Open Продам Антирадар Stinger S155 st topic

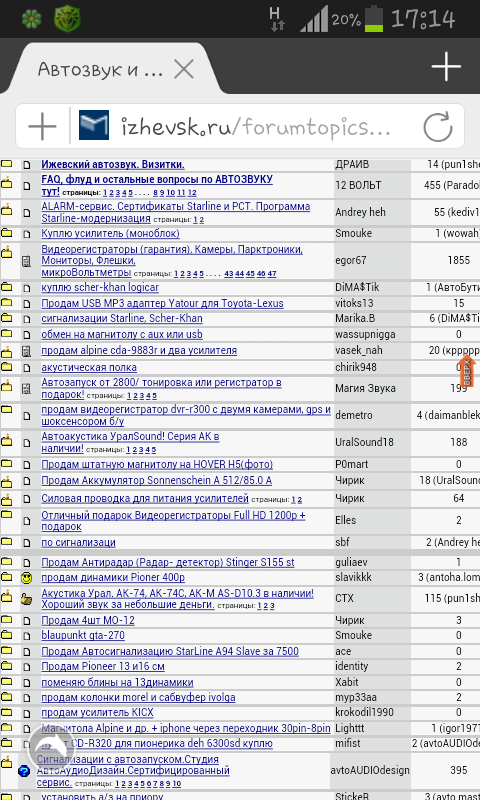click(168, 562)
